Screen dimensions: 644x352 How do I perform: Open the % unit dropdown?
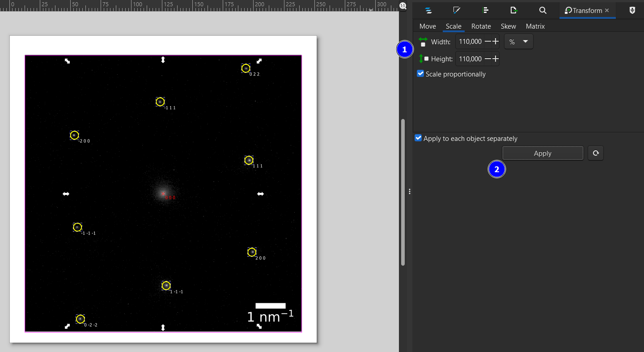519,42
